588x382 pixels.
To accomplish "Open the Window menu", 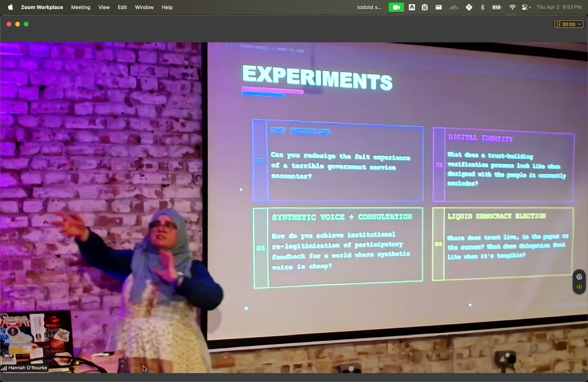I will pos(144,7).
